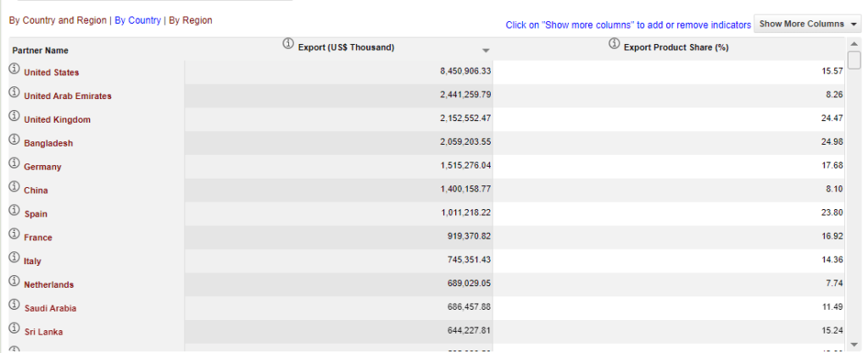Click info icon beside Bangladesh
This screenshot has height=353, width=868.
tap(14, 140)
